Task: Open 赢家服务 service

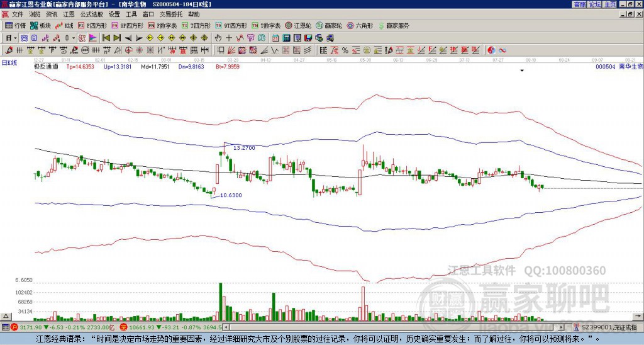Action: pos(394,25)
